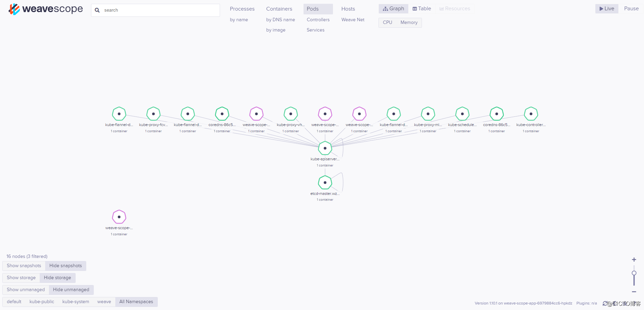This screenshot has height=310, width=644.
Task: Click the version info text in footer
Action: 523,303
